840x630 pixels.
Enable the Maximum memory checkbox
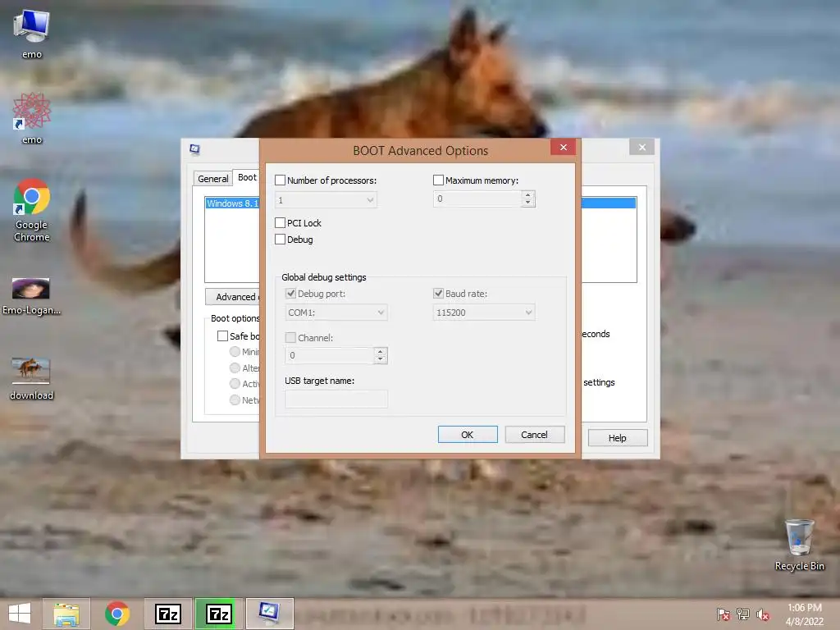coord(438,180)
